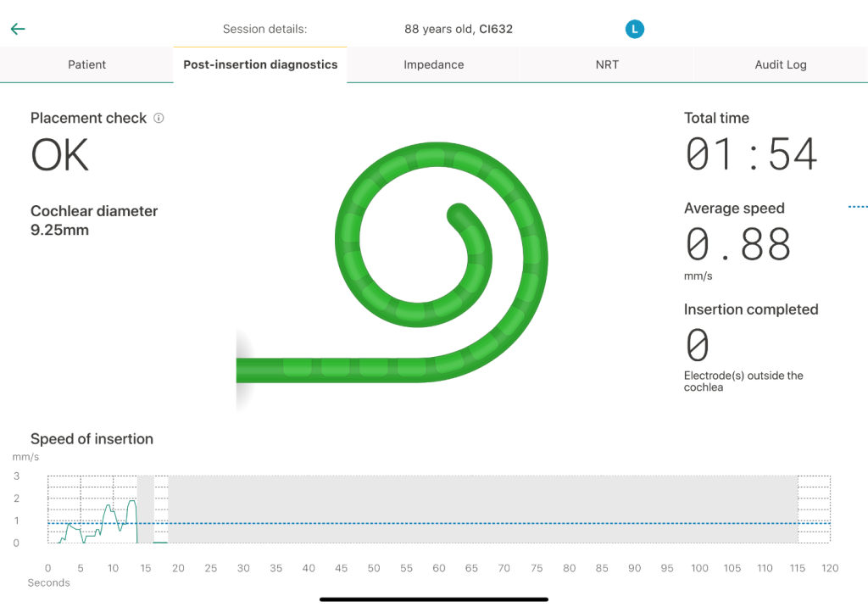Viewport: 868px width, 607px height.
Task: Tap the blue L ear-side badge
Action: pos(634,30)
